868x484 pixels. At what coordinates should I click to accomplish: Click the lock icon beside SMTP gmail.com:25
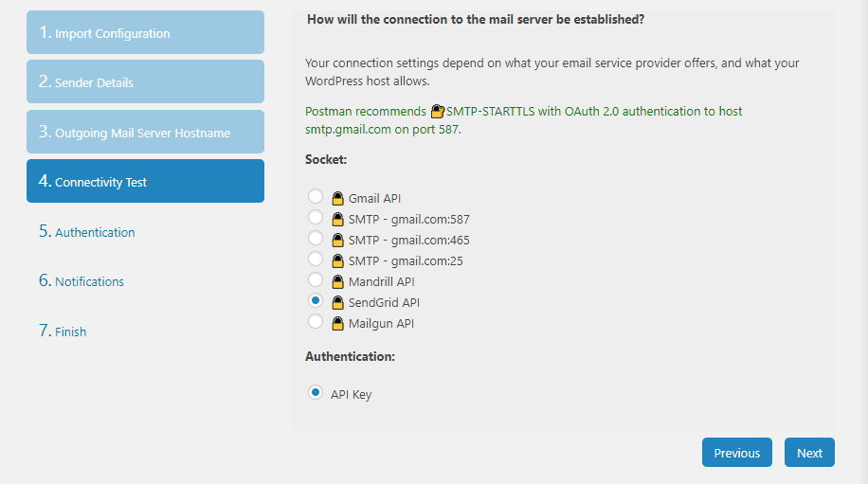click(337, 260)
